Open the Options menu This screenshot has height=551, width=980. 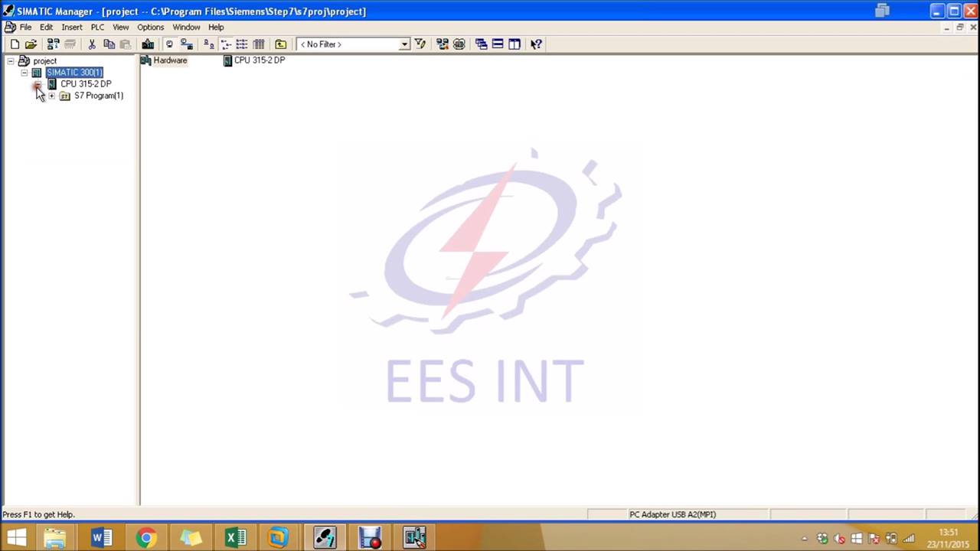coord(151,28)
